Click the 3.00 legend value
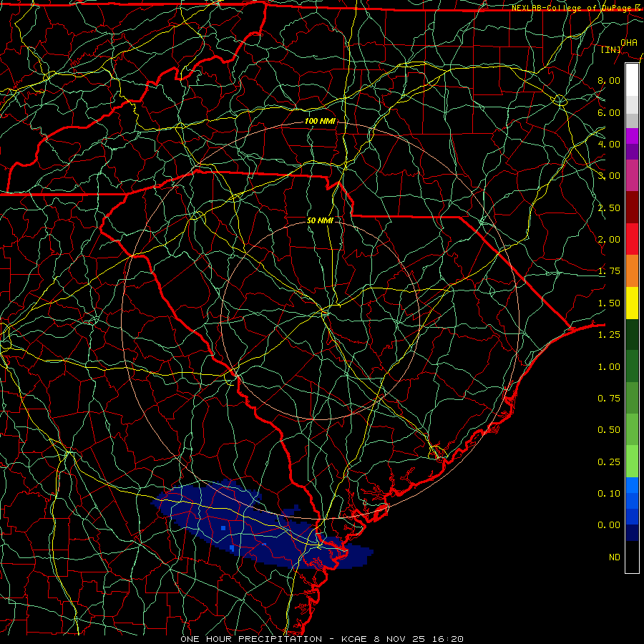 coord(609,176)
